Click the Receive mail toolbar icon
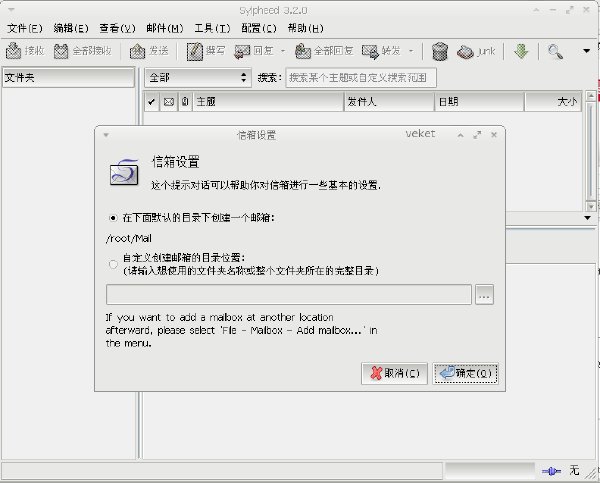600x483 pixels. [x=14, y=51]
